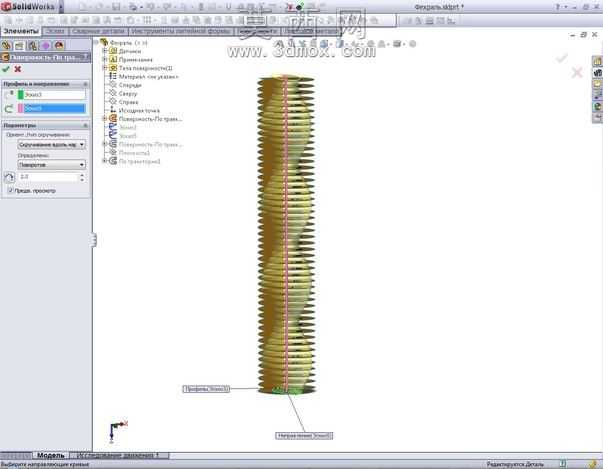
Task: Collapse the Профиль и направление section
Action: click(x=85, y=84)
